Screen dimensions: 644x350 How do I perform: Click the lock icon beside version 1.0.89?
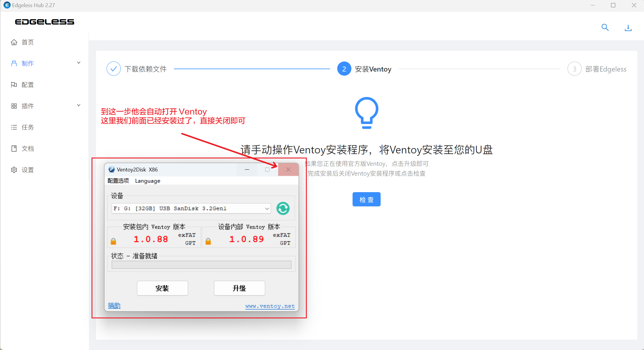pos(208,242)
